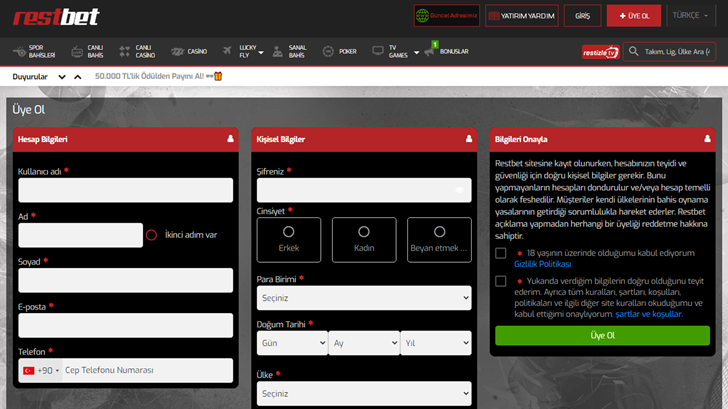Click the Sanal Bahis player icon
728x409 pixels.
(x=278, y=51)
